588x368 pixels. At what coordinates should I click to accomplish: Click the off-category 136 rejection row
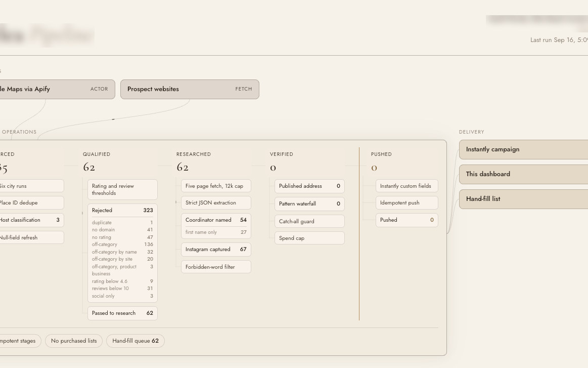tap(123, 244)
